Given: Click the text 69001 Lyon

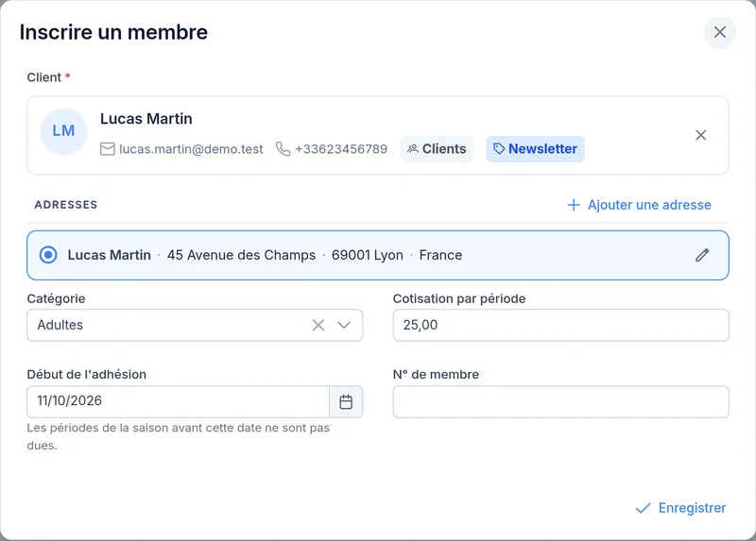Looking at the screenshot, I should click(x=368, y=255).
